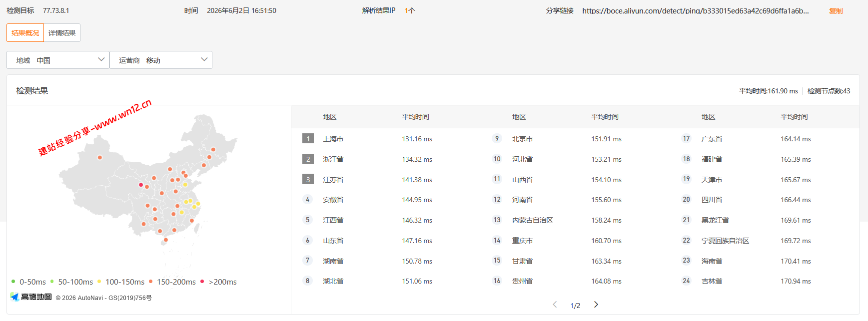
Task: Click the 131.16 ms value
Action: point(417,139)
